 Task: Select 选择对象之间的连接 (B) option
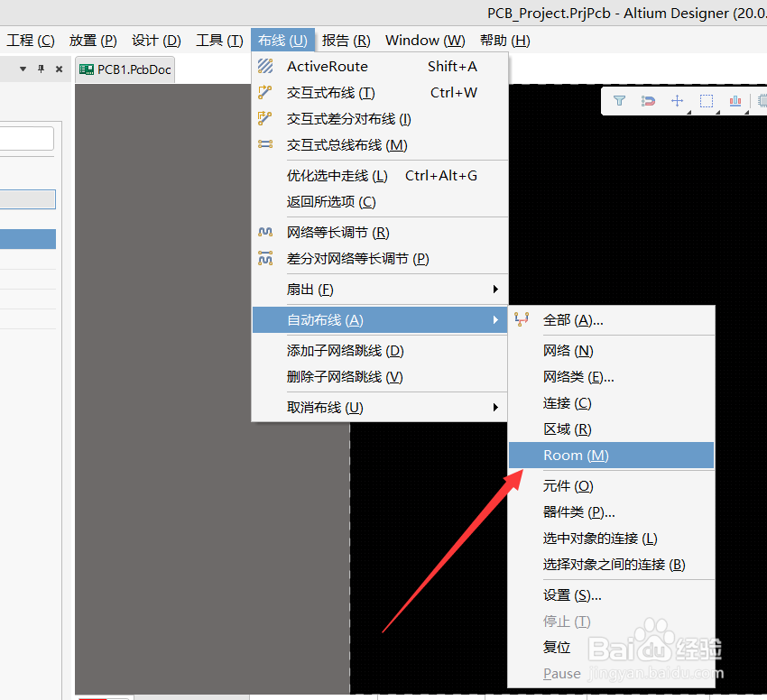(612, 565)
